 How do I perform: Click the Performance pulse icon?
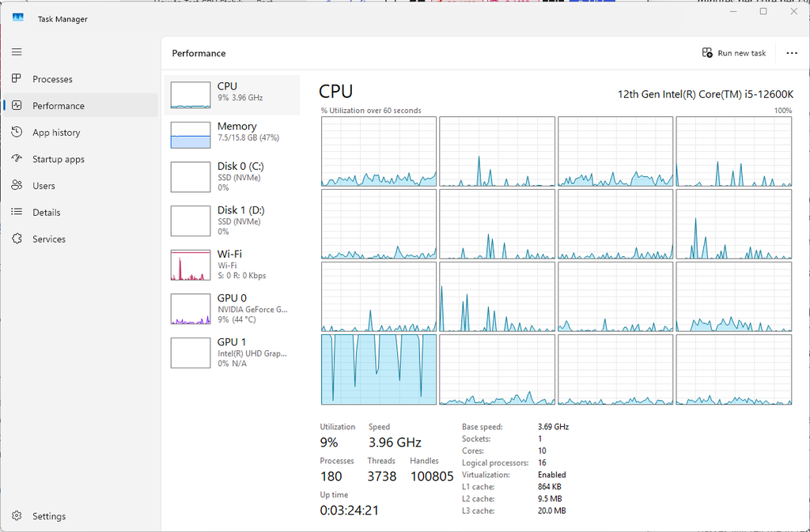[17, 105]
